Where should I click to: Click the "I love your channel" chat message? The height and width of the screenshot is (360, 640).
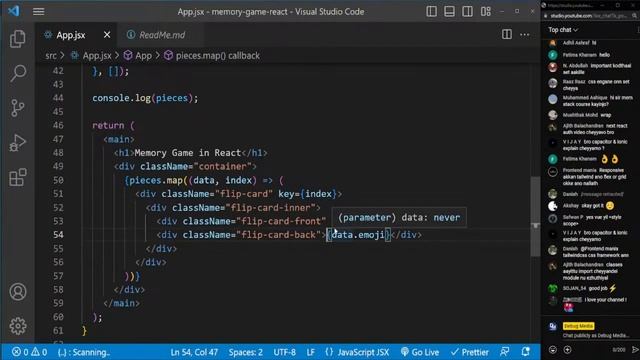(x=606, y=300)
